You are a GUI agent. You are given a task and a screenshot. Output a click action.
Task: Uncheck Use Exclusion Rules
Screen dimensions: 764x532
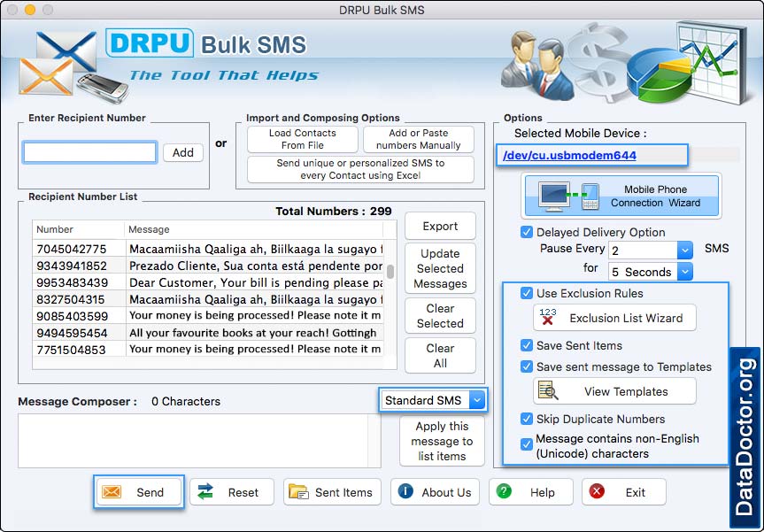527,293
